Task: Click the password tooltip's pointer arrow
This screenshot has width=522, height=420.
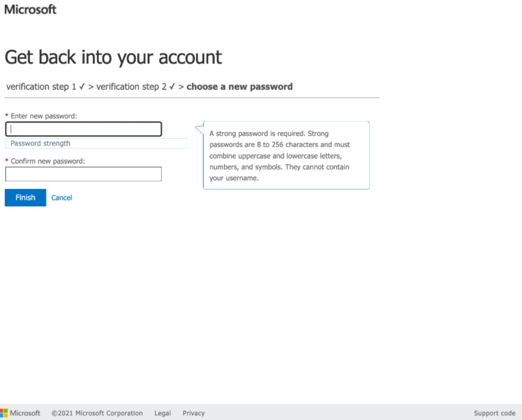Action: pos(200,129)
